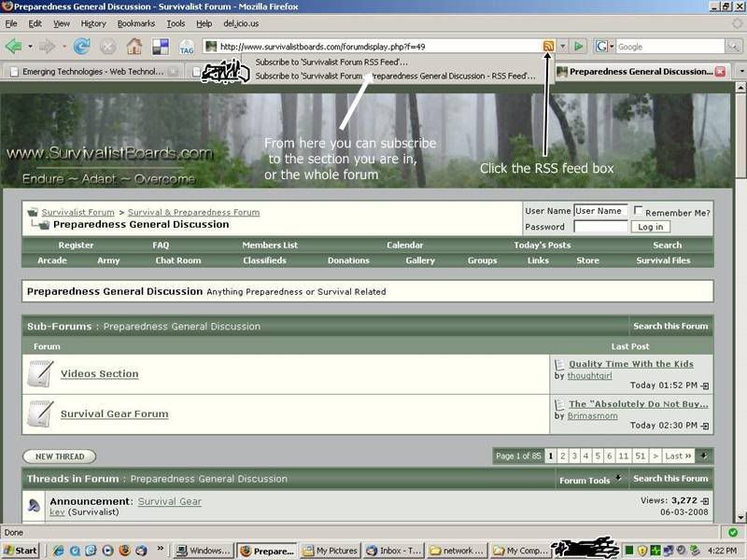
Task: Open address bar URL dropdown arrow
Action: [x=563, y=46]
